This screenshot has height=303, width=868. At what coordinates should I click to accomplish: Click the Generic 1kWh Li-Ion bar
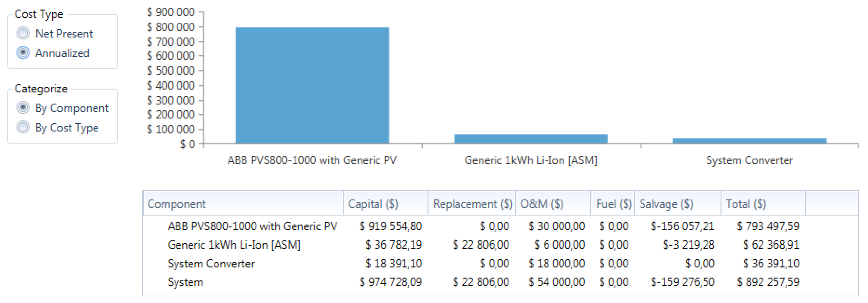(x=531, y=139)
